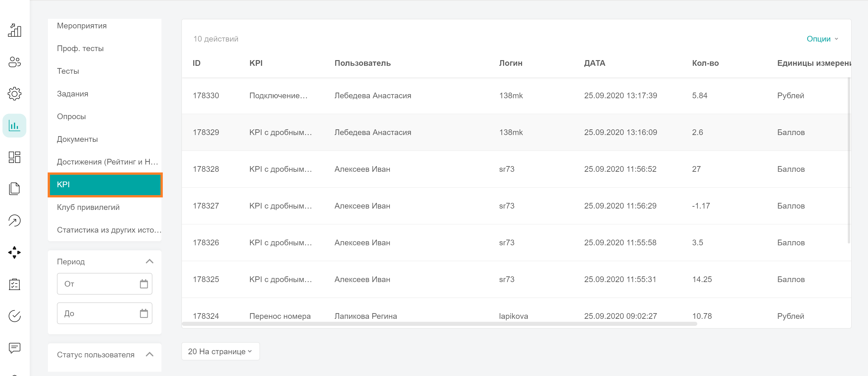The width and height of the screenshot is (868, 376).
Task: Open the users sidebar icon
Action: click(15, 62)
